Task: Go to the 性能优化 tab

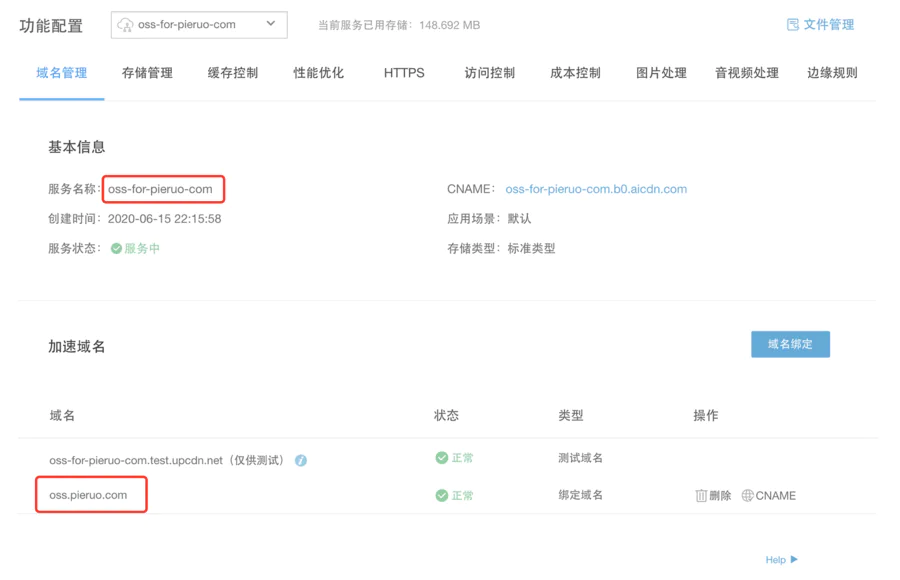Action: pos(319,73)
